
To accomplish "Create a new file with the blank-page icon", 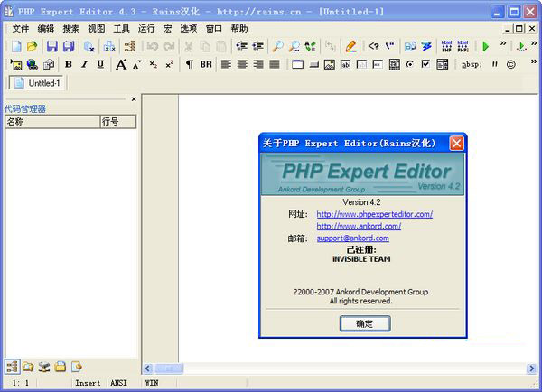I will [x=16, y=46].
